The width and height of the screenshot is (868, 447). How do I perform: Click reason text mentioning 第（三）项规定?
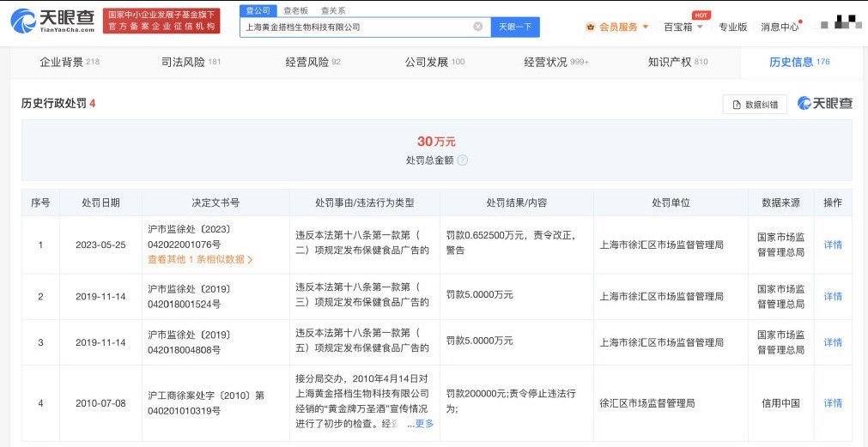362,294
